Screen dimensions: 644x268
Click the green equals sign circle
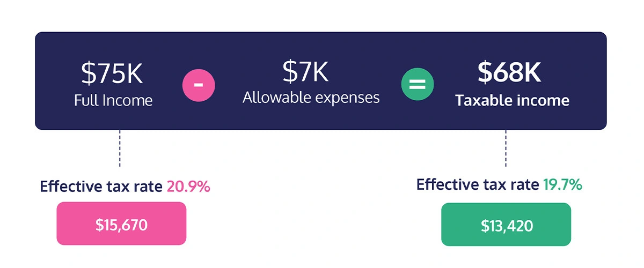click(418, 85)
